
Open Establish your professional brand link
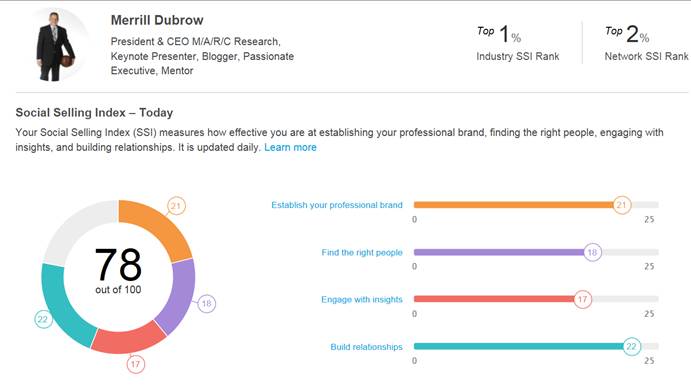tap(337, 205)
